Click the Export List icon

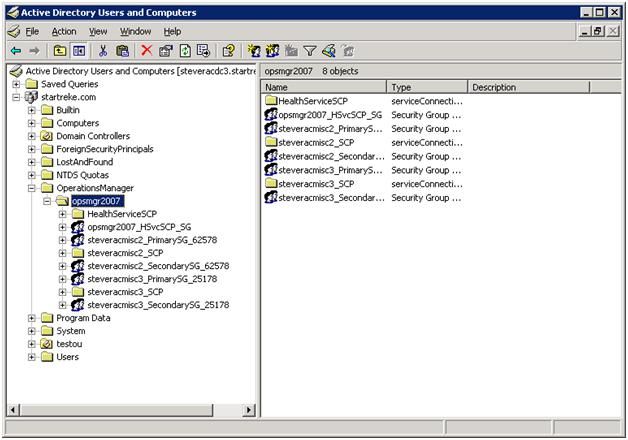pyautogui.click(x=203, y=51)
